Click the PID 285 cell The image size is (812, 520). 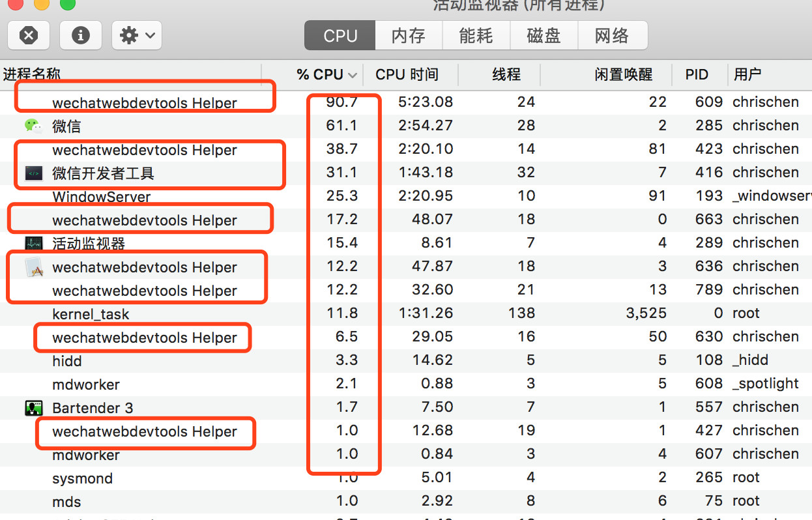click(x=709, y=125)
